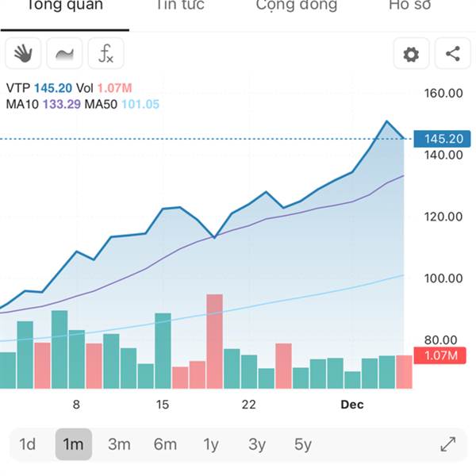Tap the 145.20 current price label
476x476 pixels.
[442, 139]
